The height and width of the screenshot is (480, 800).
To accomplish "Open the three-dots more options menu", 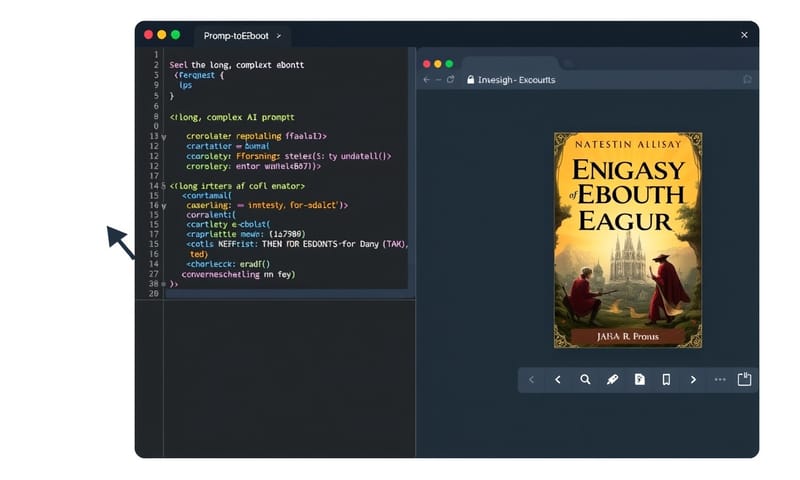I will point(719,380).
